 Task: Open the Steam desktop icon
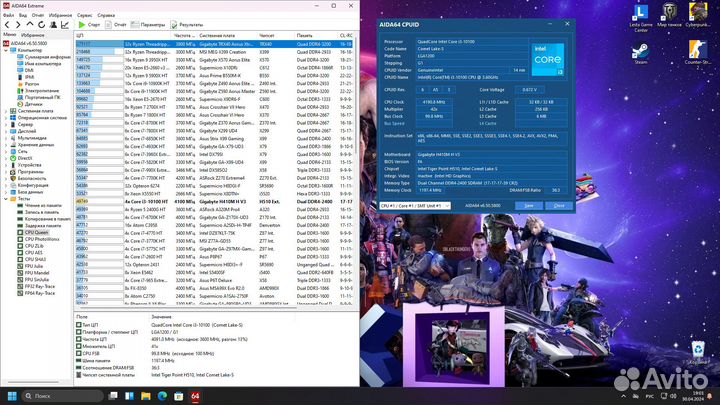point(640,54)
